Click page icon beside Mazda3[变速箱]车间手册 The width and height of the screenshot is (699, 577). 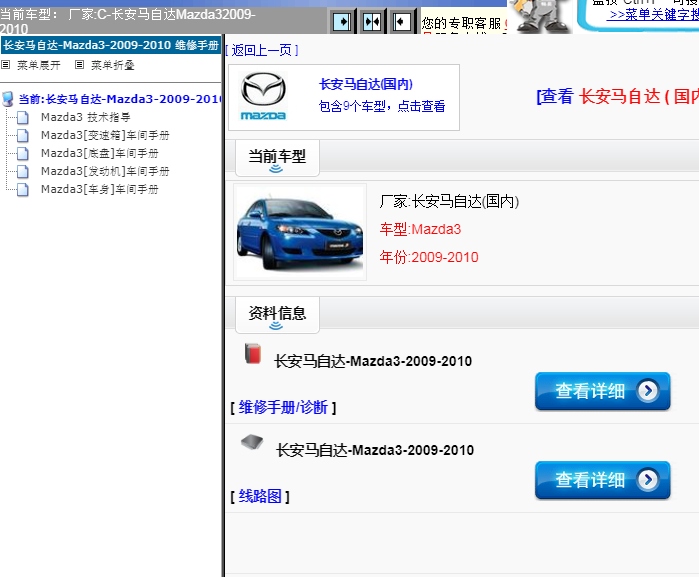point(23,136)
